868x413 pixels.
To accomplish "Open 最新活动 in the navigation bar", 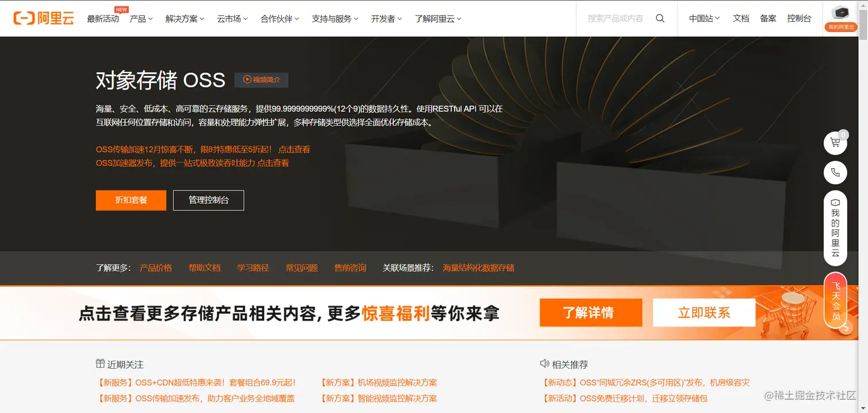I will pos(103,18).
